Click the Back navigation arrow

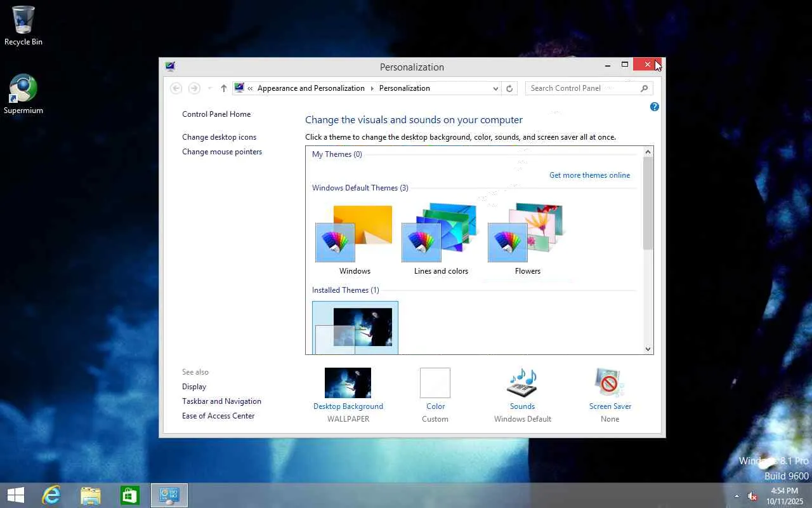coord(176,88)
